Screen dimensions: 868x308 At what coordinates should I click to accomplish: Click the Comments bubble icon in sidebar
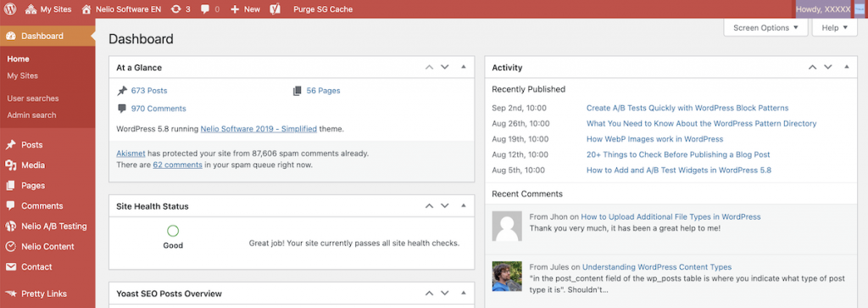pyautogui.click(x=10, y=205)
